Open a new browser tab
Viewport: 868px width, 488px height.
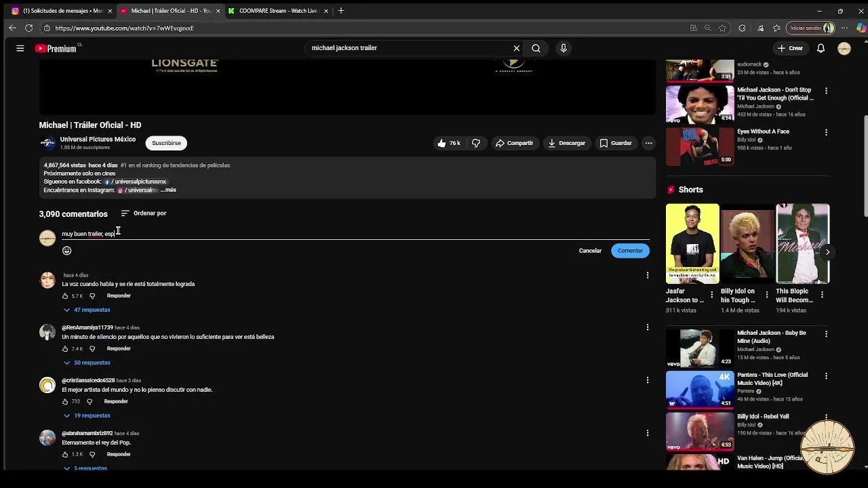(x=341, y=11)
